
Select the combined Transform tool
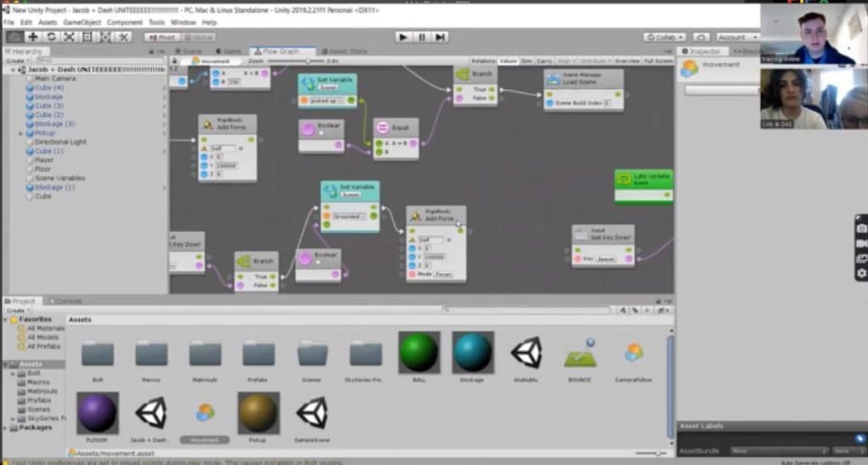(105, 36)
